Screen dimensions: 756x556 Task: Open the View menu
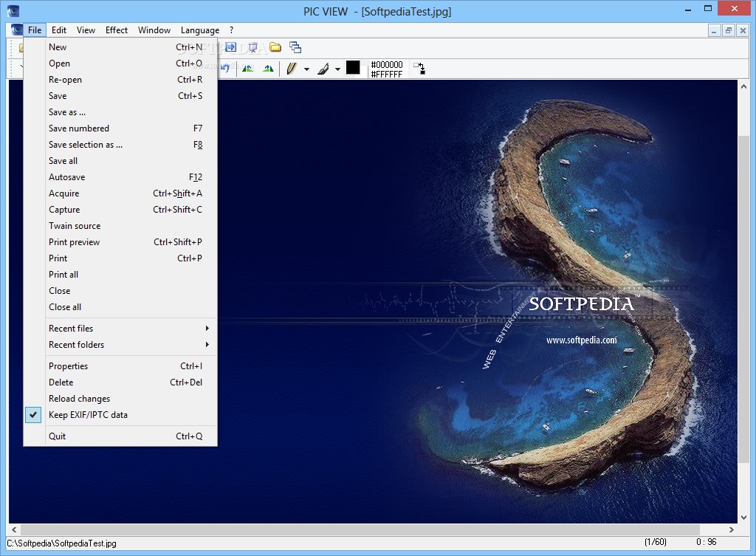86,30
